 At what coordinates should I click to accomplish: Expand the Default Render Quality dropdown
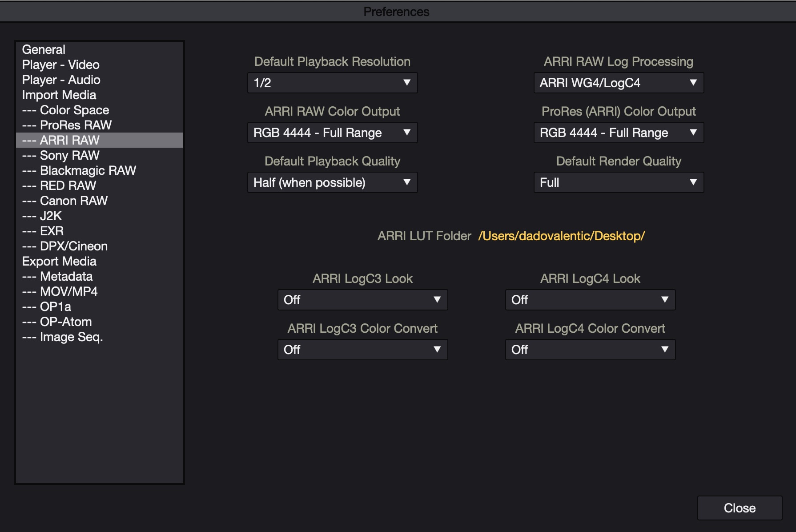click(x=618, y=182)
